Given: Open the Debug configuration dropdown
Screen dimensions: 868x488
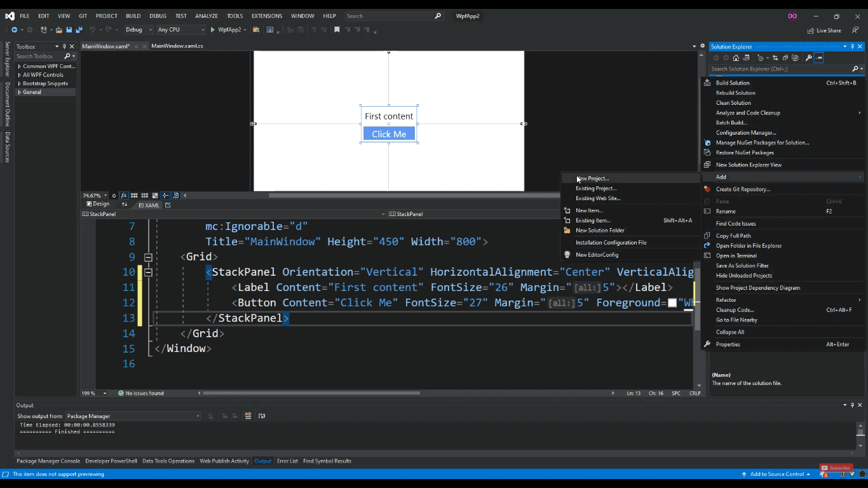Looking at the screenshot, I should click(x=139, y=30).
